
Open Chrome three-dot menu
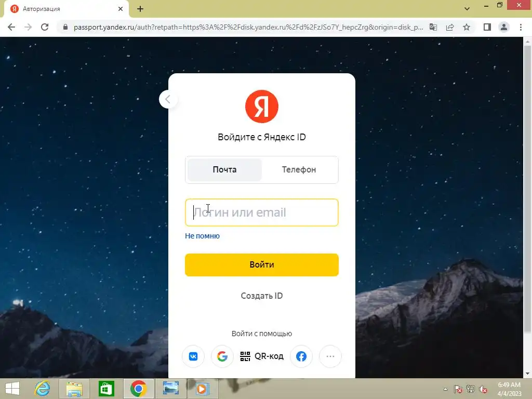(x=521, y=27)
